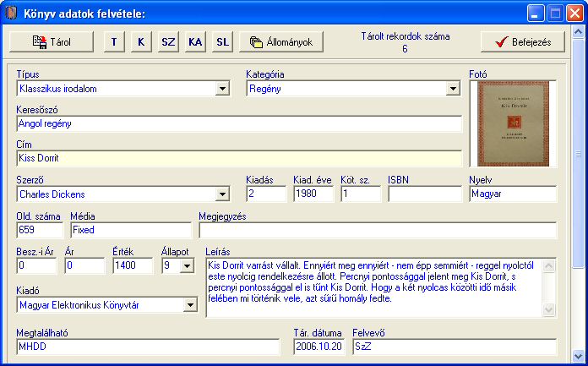
Task: Click the main window vertical scrollbar thumb
Action: [578, 153]
